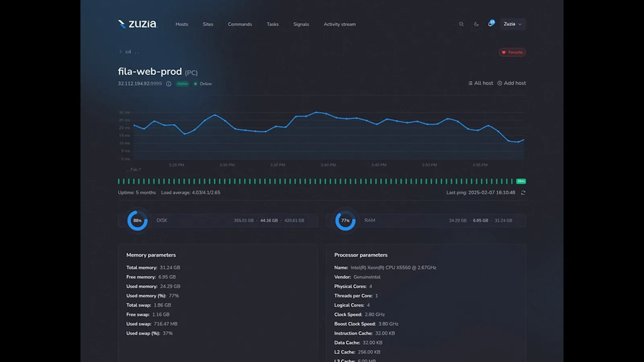The width and height of the screenshot is (644, 362).
Task: Open the Tasks menu
Action: (x=272, y=24)
